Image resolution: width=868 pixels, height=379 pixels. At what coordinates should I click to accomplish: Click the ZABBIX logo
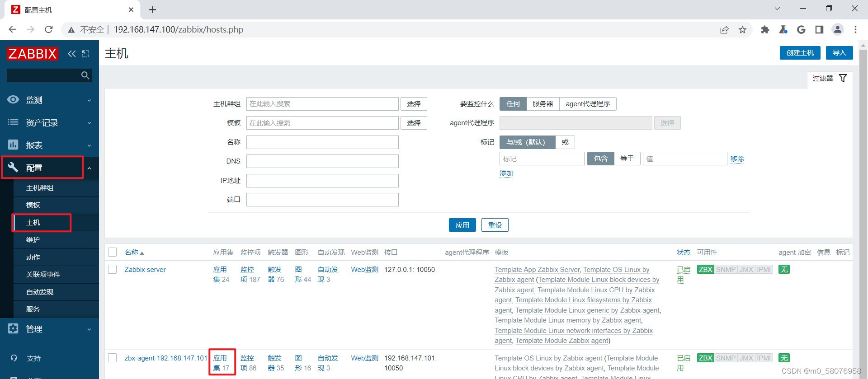[33, 54]
